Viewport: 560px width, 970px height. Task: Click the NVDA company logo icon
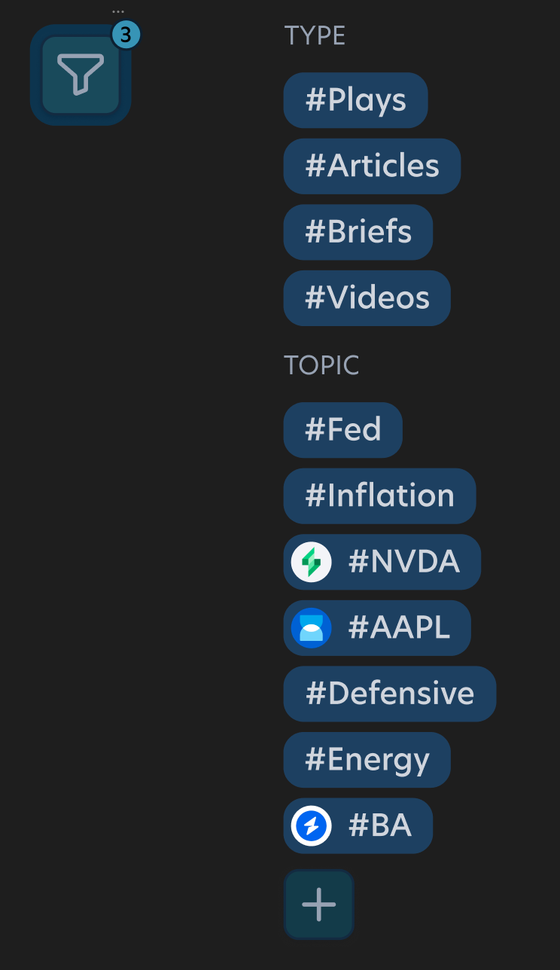click(312, 561)
